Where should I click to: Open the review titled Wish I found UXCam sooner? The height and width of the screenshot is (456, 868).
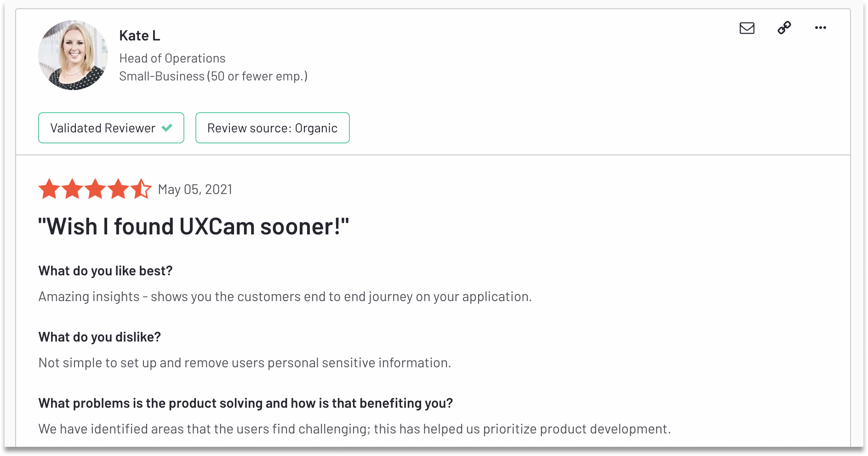click(194, 226)
